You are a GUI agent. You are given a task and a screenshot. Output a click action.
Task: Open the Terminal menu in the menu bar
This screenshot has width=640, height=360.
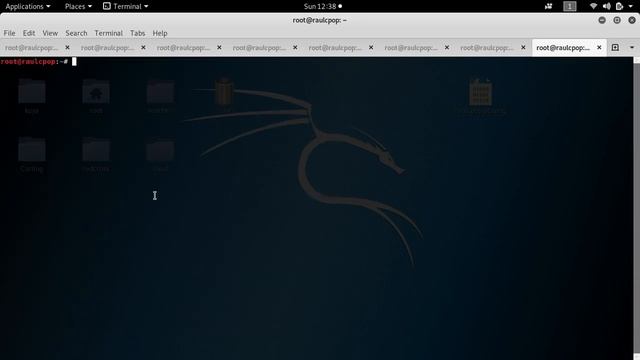click(109, 33)
